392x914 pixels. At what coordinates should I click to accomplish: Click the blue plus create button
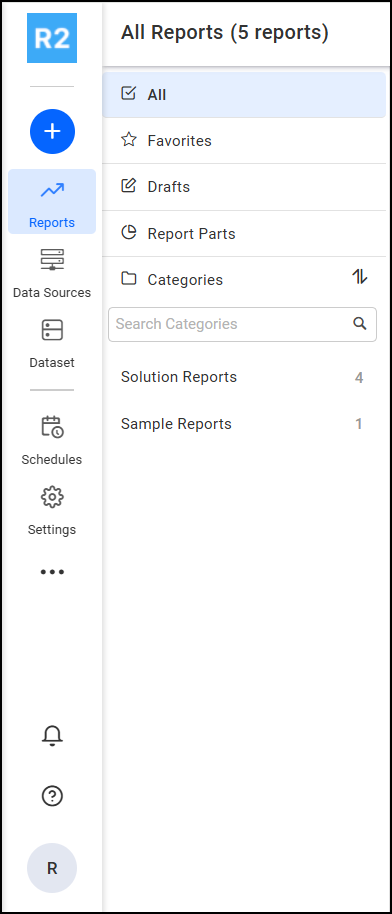click(52, 132)
